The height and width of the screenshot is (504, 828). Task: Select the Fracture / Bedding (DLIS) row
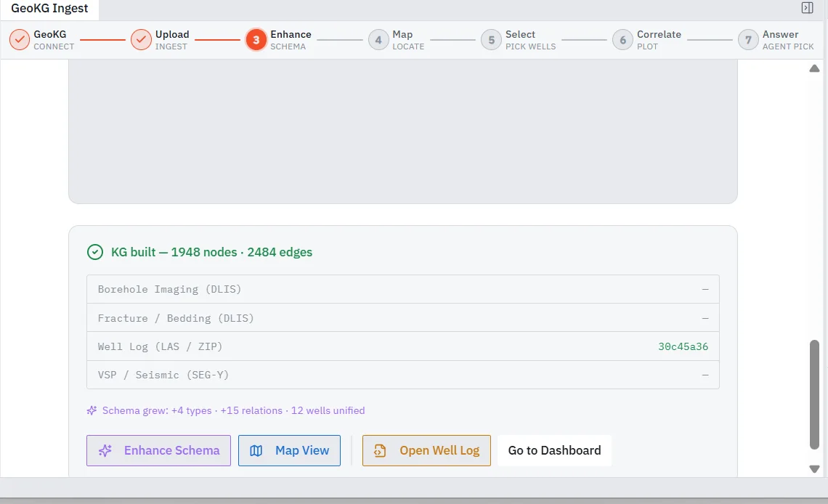[x=403, y=317]
